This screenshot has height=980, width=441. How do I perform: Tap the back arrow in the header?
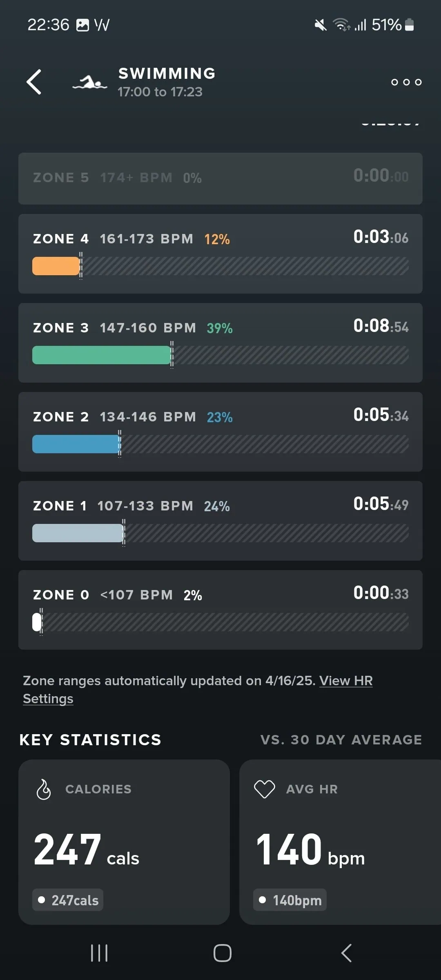tap(34, 82)
